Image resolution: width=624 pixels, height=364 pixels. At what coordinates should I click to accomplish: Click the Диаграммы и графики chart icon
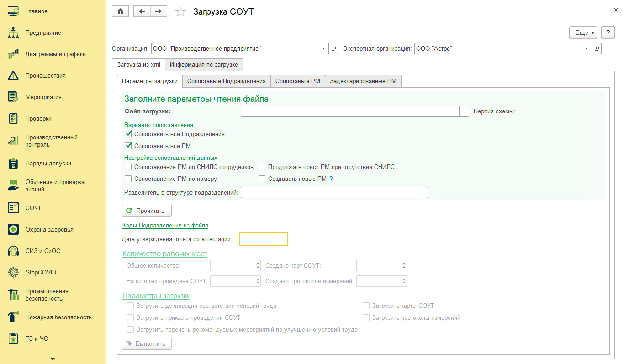pyautogui.click(x=13, y=54)
